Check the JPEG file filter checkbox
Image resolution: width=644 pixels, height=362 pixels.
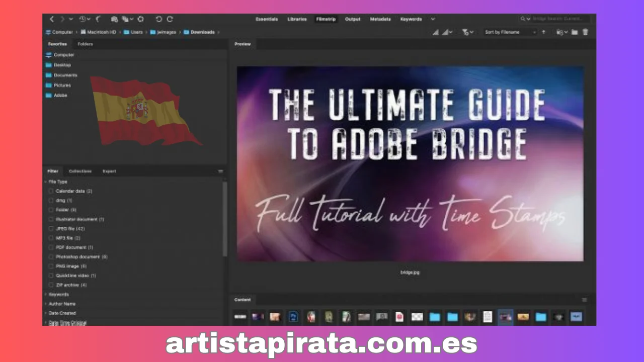[x=51, y=229]
